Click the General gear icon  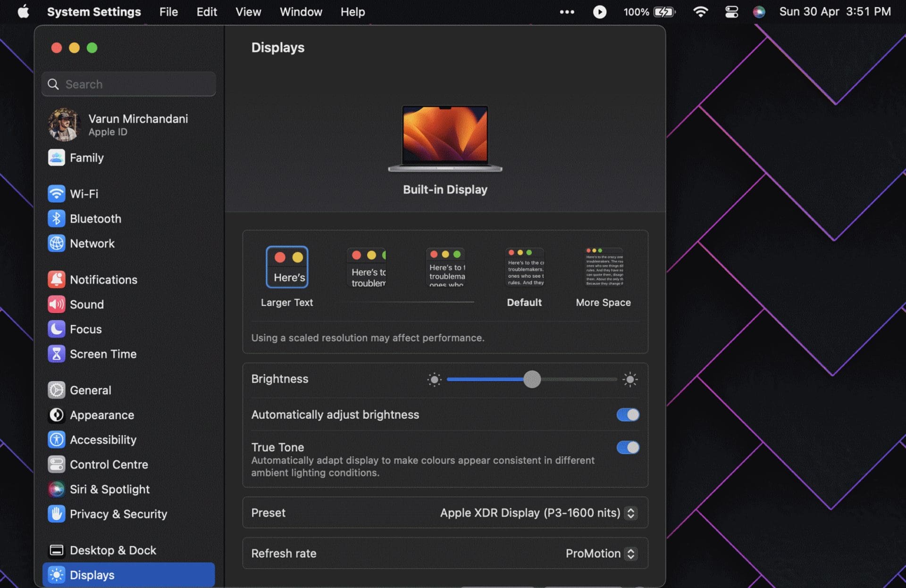point(56,390)
